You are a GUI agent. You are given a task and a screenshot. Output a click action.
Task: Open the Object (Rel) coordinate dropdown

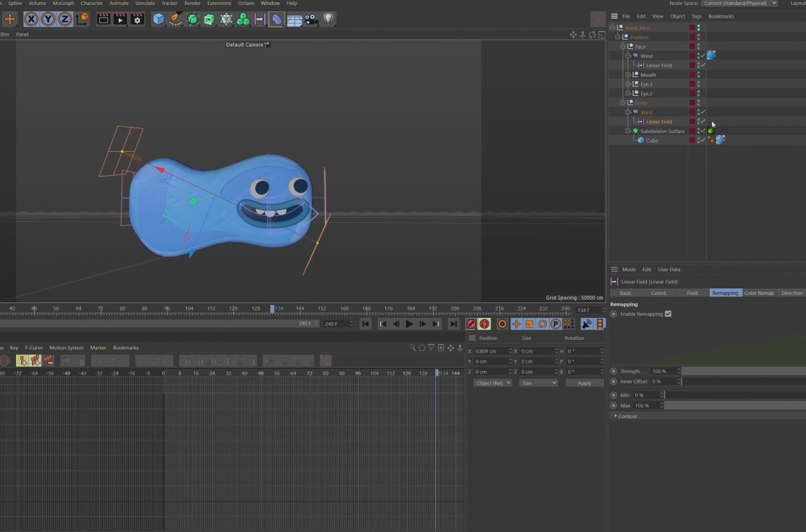492,383
